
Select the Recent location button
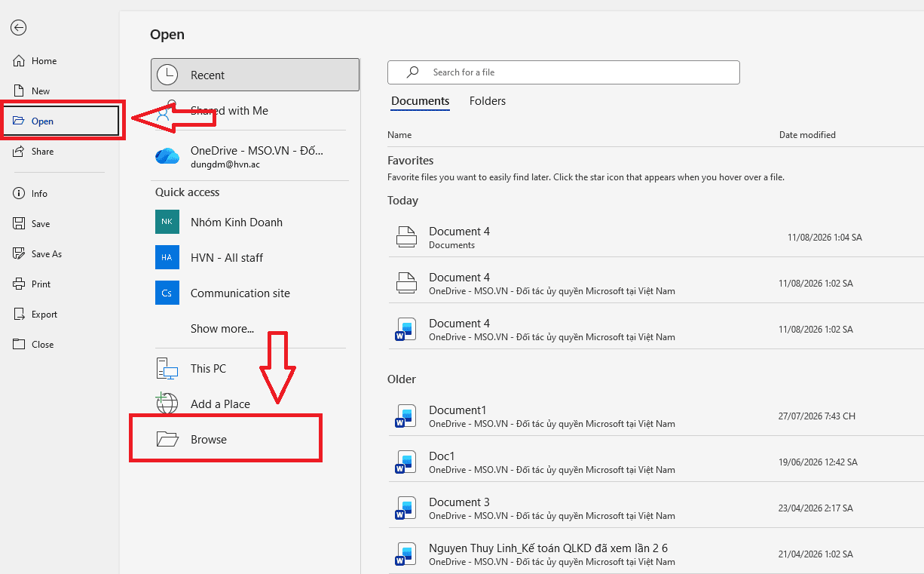tap(255, 75)
